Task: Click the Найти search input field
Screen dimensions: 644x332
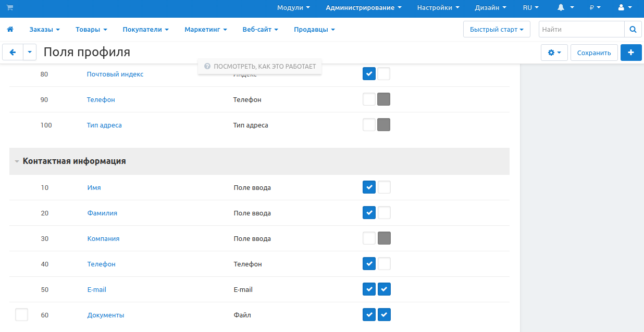Action: coord(581,30)
